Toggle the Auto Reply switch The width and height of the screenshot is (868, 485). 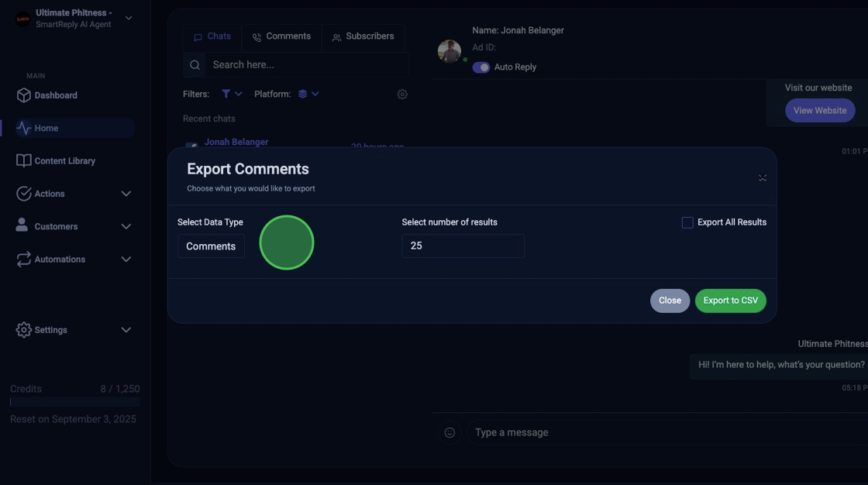pos(481,67)
